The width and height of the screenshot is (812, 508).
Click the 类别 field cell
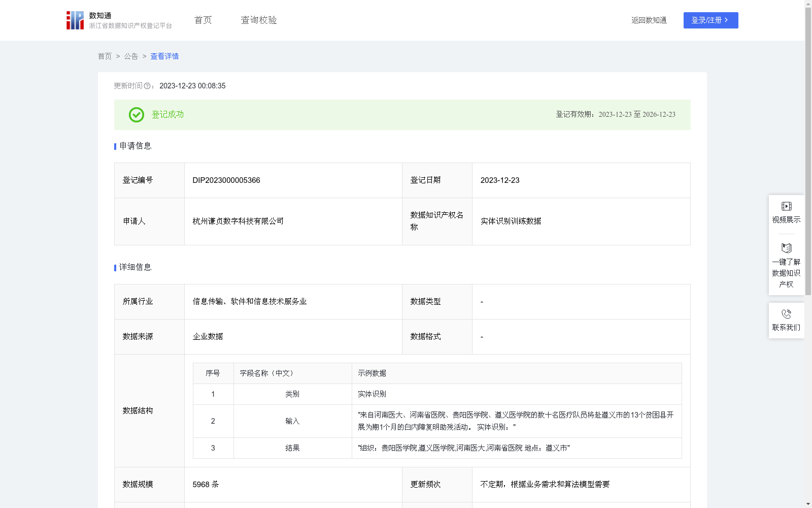point(292,394)
